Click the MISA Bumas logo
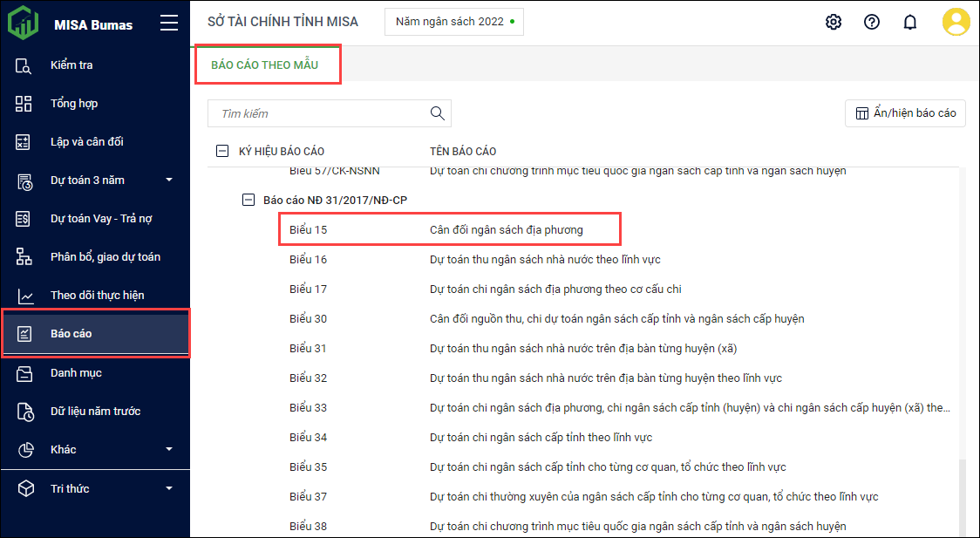This screenshot has width=980, height=538. click(x=24, y=24)
